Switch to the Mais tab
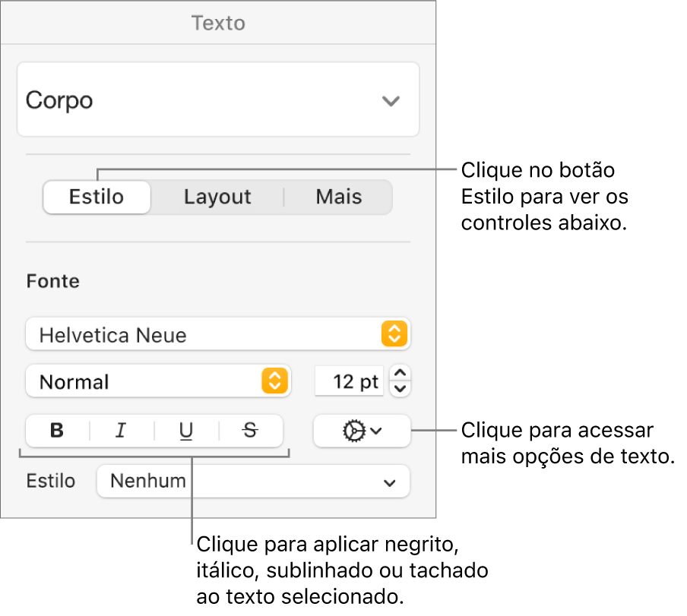This screenshot has width=687, height=616. coord(339,197)
